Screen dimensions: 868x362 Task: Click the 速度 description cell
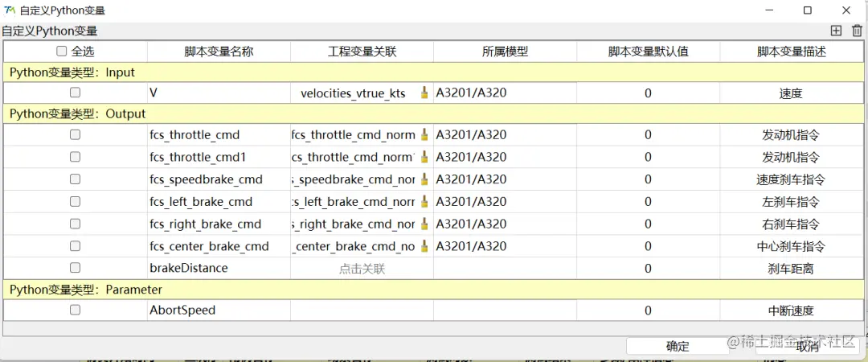[x=792, y=93]
